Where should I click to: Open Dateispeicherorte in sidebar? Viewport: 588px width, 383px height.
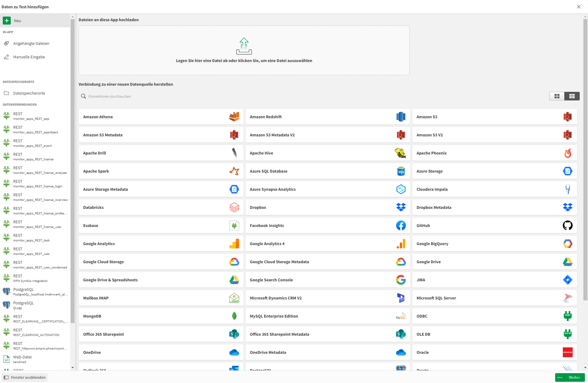tap(35, 93)
